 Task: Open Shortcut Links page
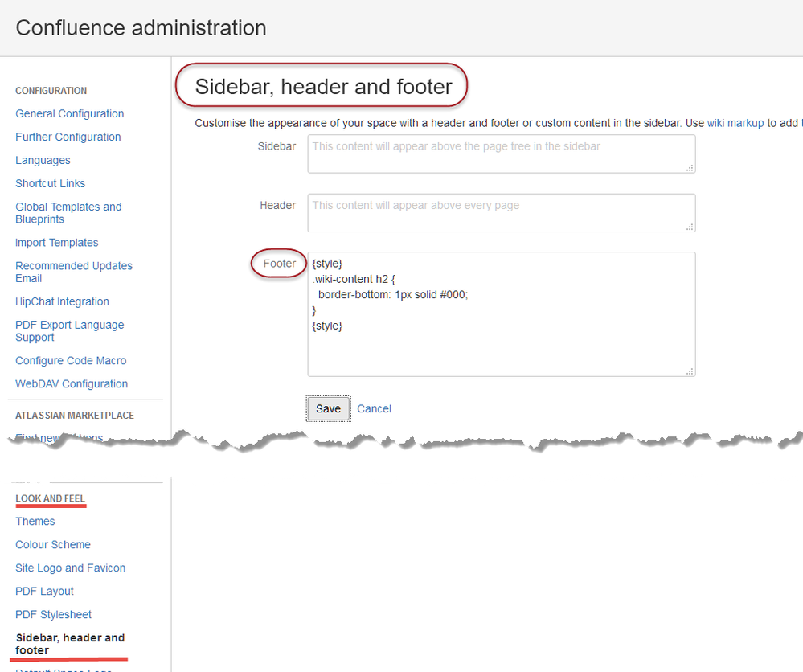point(50,183)
